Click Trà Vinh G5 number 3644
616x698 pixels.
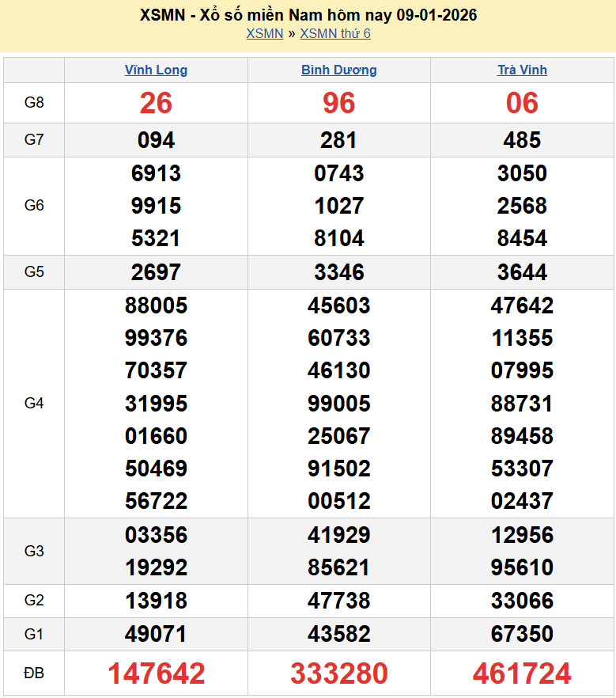(522, 272)
